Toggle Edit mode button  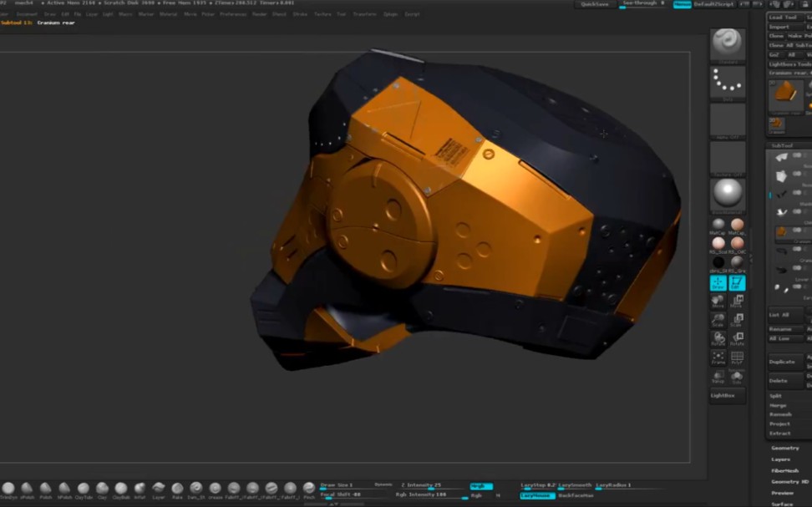click(737, 283)
